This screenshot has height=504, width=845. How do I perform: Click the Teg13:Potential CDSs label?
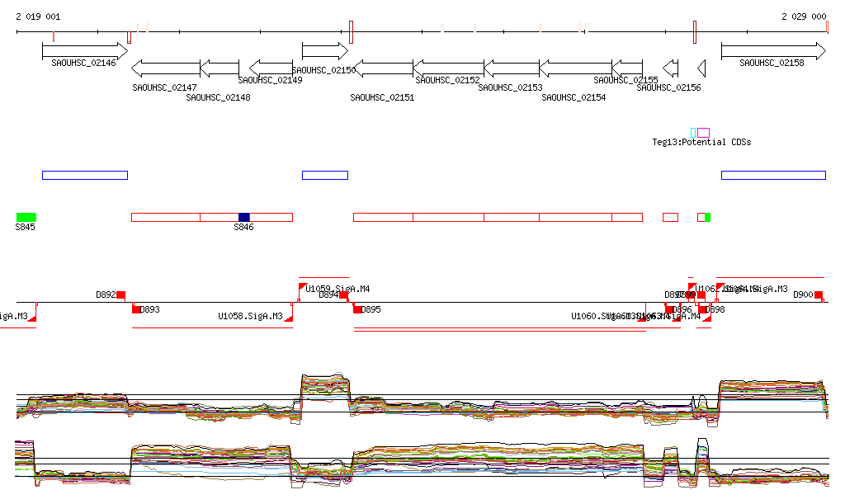click(701, 142)
